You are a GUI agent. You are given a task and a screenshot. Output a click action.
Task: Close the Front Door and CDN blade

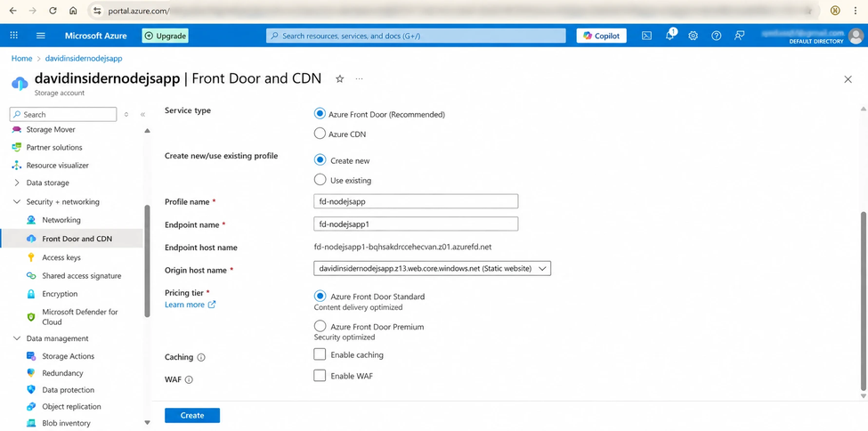click(848, 79)
